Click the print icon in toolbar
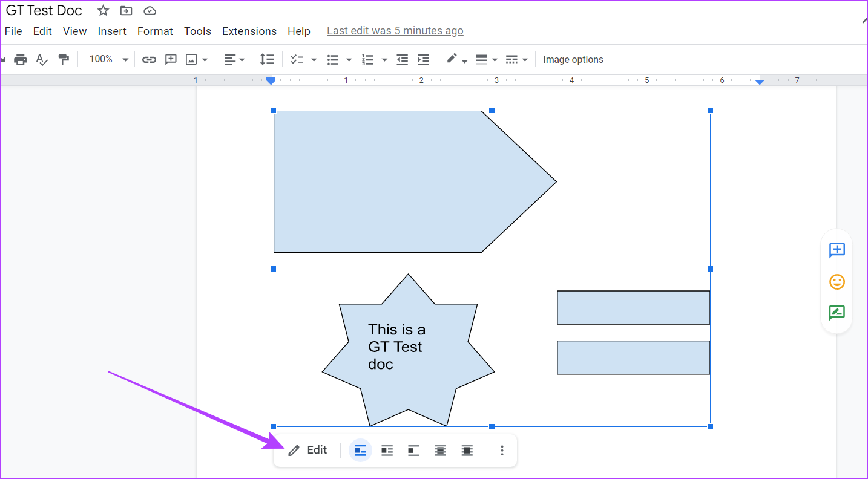The width and height of the screenshot is (868, 479). pyautogui.click(x=21, y=59)
